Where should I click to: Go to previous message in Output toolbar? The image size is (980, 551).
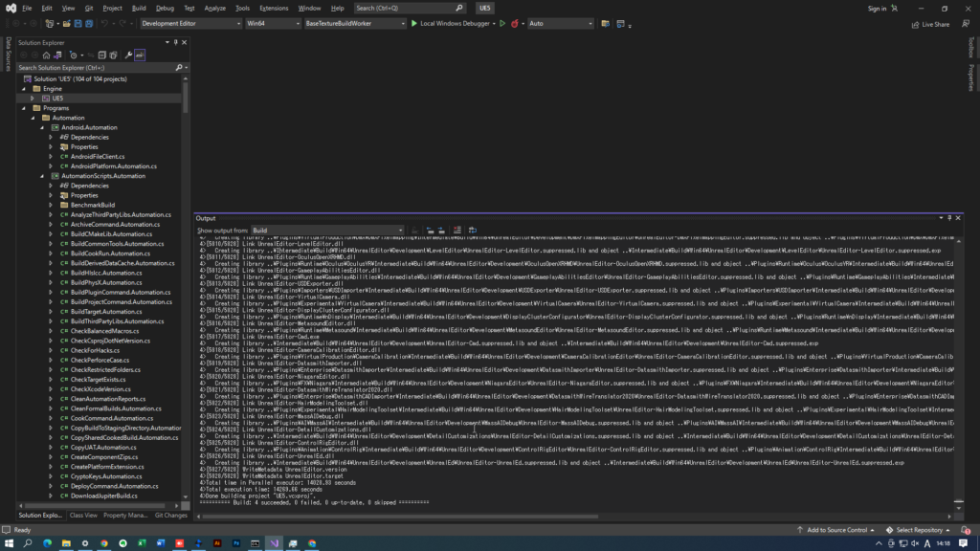click(430, 230)
